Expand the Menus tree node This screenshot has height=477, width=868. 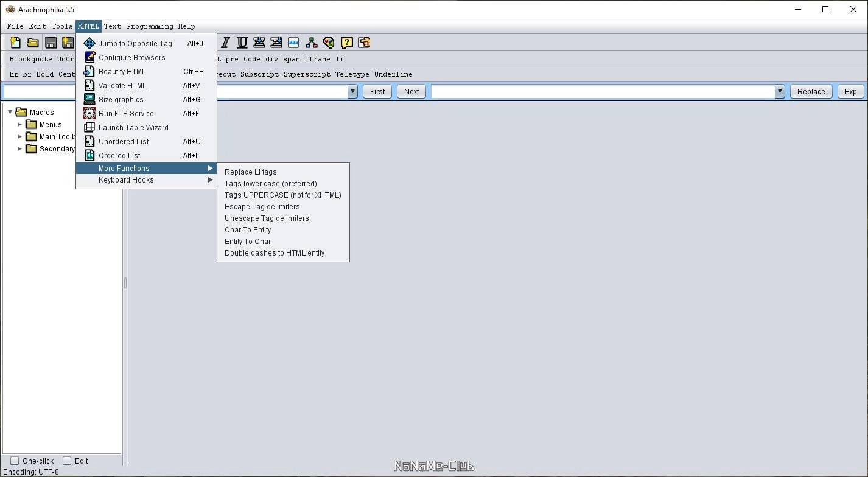point(19,124)
